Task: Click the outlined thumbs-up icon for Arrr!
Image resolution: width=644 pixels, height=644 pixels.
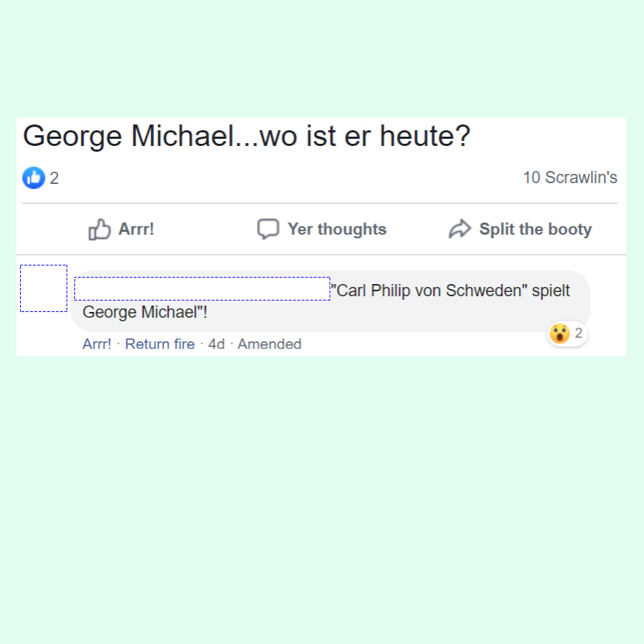Action: (99, 229)
